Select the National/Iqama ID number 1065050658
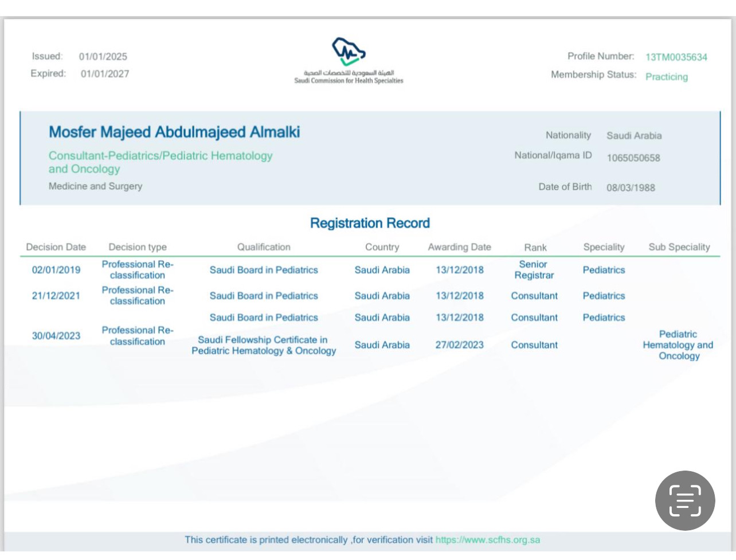This screenshot has width=736, height=560. [x=633, y=158]
